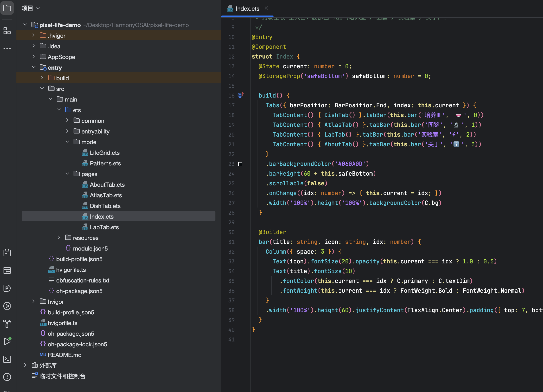The height and width of the screenshot is (392, 543).
Task: Close the Index.ets tab
Action: pyautogui.click(x=266, y=8)
